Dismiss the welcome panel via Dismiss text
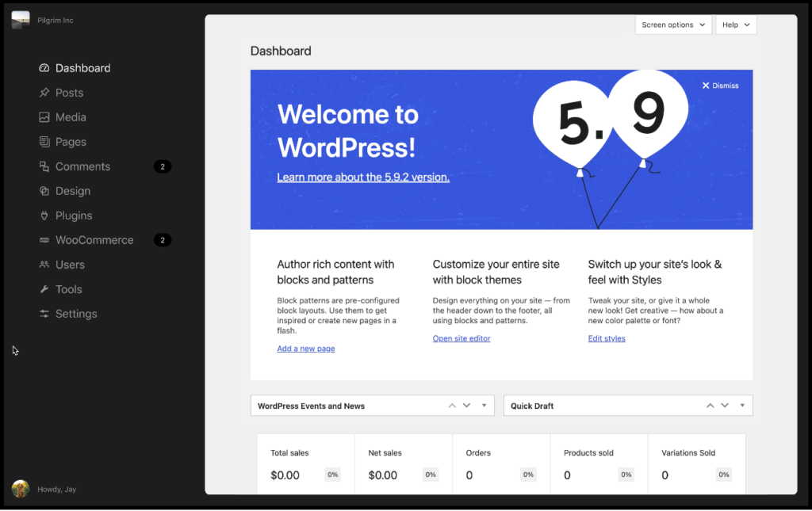Screen dimensions: 812x511 click(x=726, y=86)
